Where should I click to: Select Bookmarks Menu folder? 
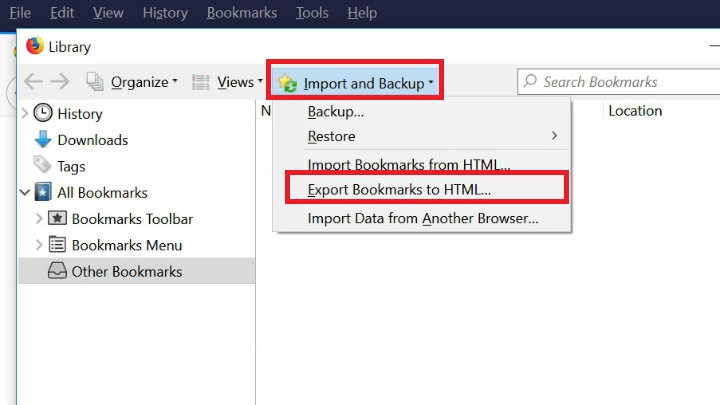pos(127,245)
